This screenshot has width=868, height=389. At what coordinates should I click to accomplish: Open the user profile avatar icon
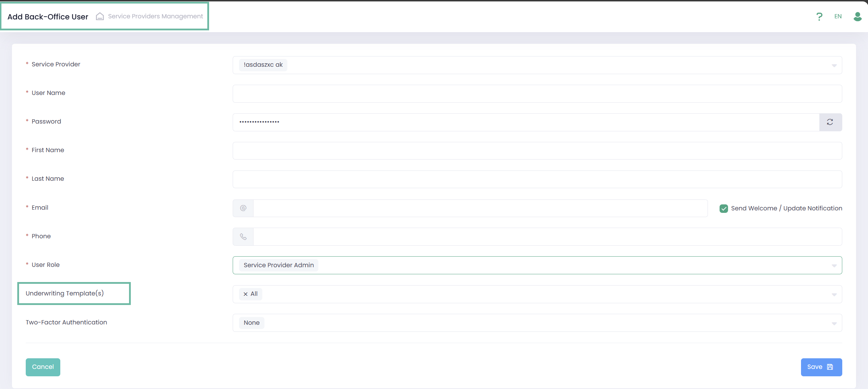(857, 17)
